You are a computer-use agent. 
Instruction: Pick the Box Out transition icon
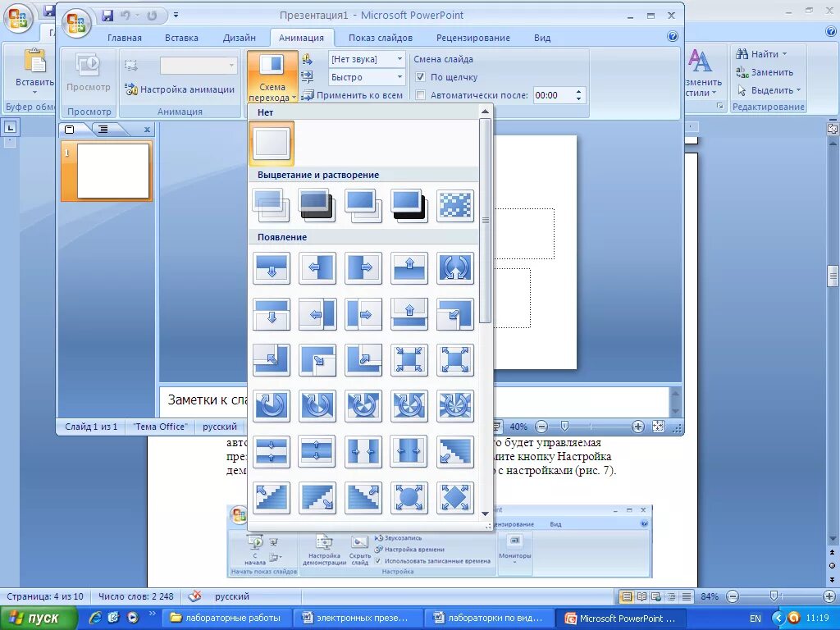[x=455, y=359]
